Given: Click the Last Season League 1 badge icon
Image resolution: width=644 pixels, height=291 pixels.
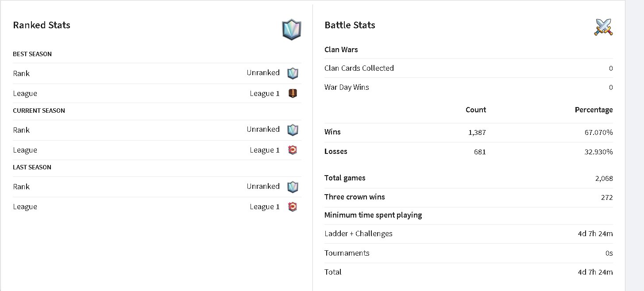Looking at the screenshot, I should [293, 207].
